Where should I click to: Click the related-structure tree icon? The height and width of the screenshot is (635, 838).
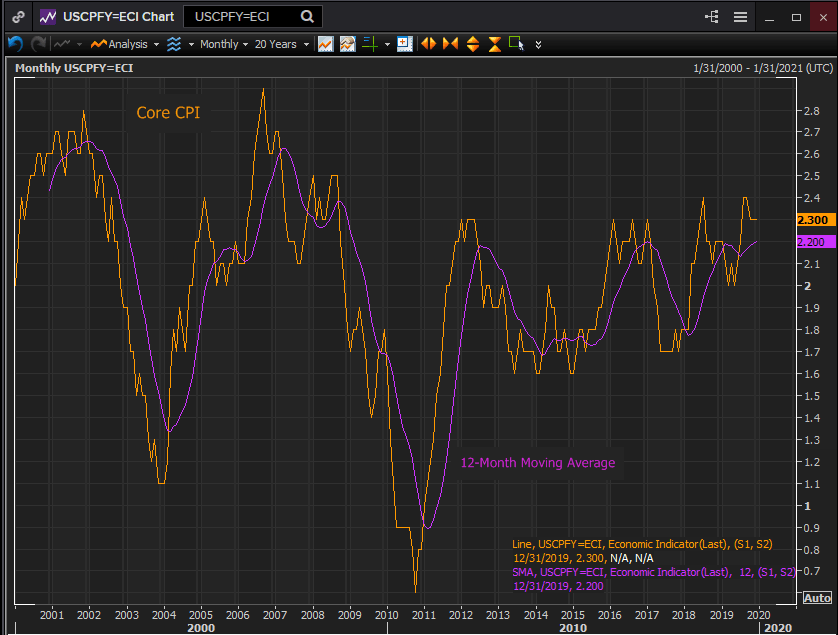(712, 17)
